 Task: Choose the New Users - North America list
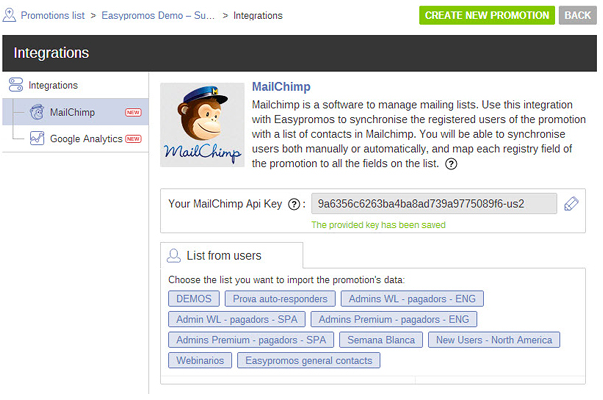494,340
